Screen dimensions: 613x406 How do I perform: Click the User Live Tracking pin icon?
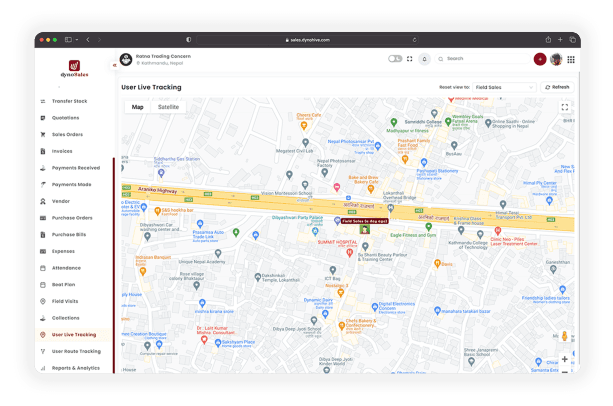click(x=43, y=335)
